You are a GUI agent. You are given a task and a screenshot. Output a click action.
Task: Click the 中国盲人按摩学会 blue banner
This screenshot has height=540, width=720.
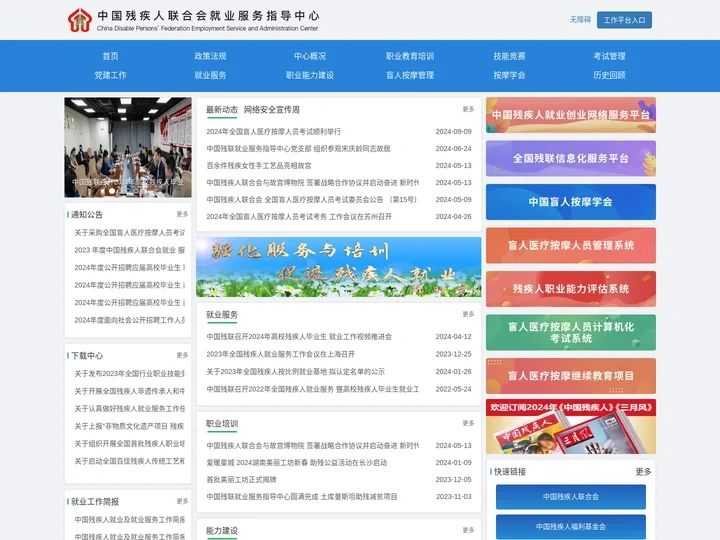point(571,202)
